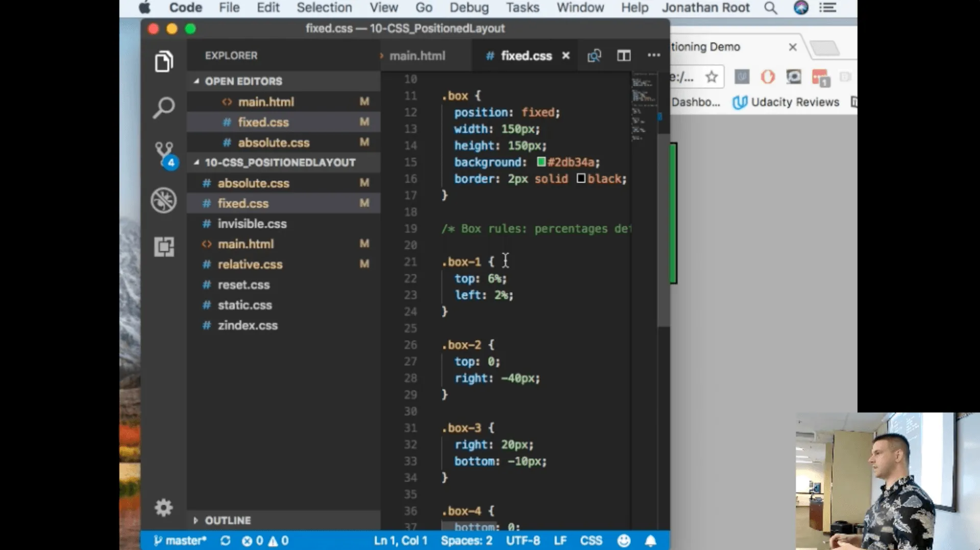
Task: Open the Debug view in the activity bar
Action: (x=164, y=200)
